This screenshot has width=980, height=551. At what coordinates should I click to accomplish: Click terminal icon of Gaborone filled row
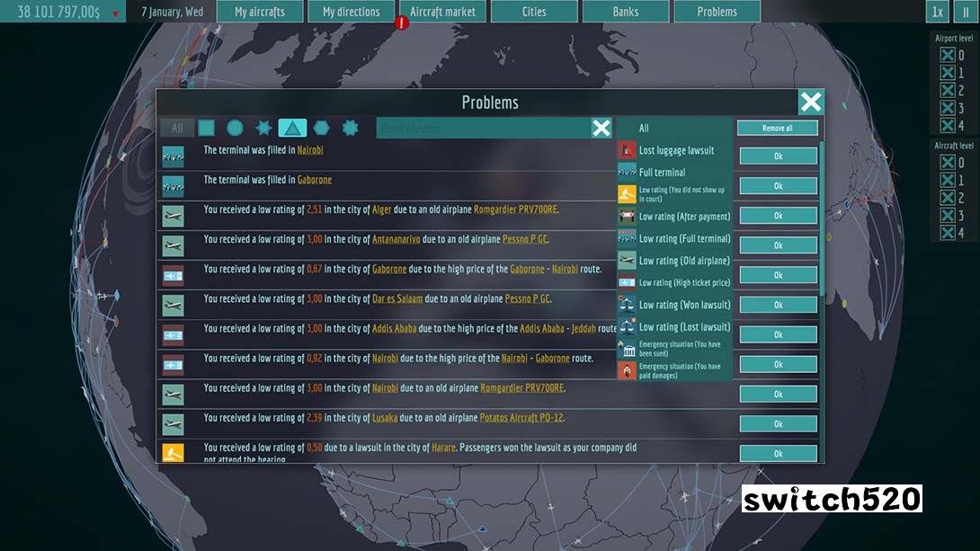click(x=174, y=186)
